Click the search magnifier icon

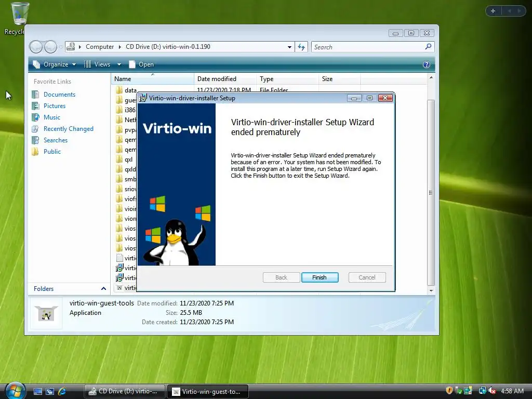[x=428, y=46]
